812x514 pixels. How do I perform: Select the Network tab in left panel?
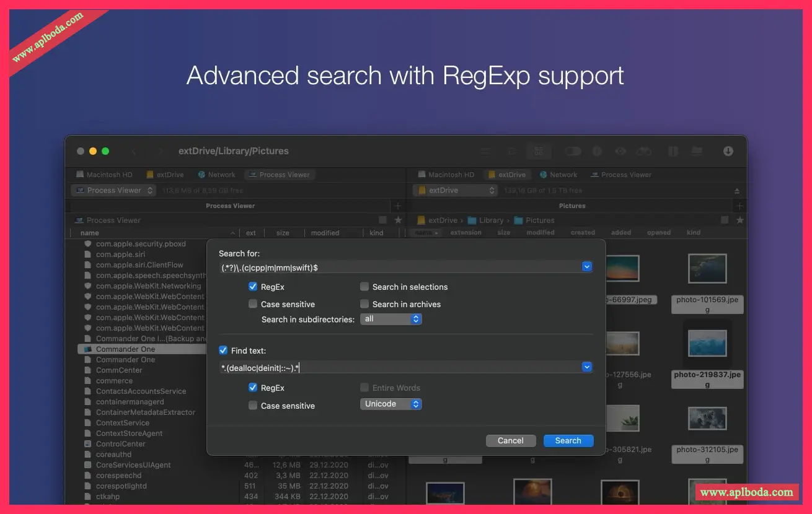(216, 175)
